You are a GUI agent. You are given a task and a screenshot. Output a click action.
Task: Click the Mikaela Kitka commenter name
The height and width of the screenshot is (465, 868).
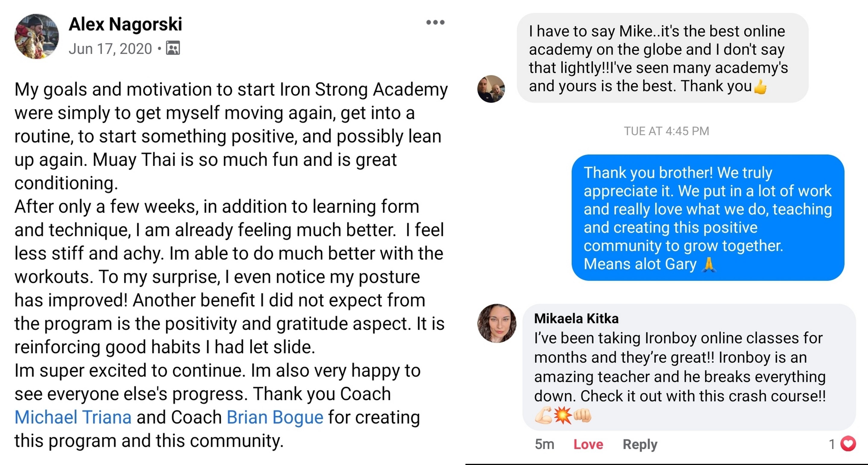click(576, 318)
